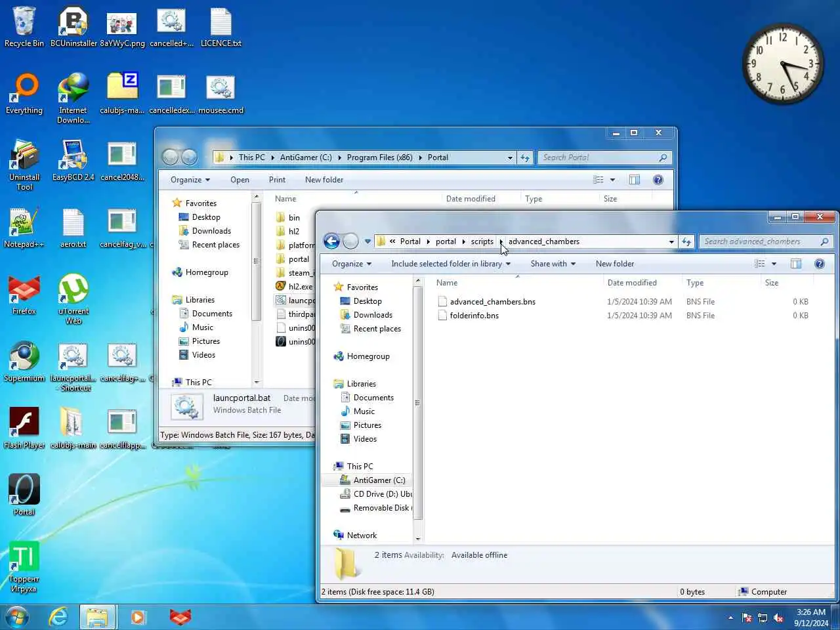Open help in advanced_chambers window
The image size is (840, 630).
pyautogui.click(x=819, y=264)
